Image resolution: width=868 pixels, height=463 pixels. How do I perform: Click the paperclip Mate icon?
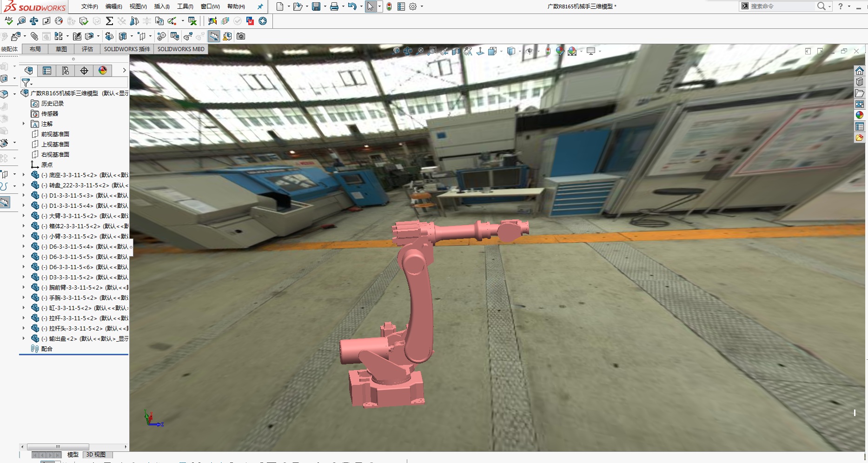tap(34, 36)
